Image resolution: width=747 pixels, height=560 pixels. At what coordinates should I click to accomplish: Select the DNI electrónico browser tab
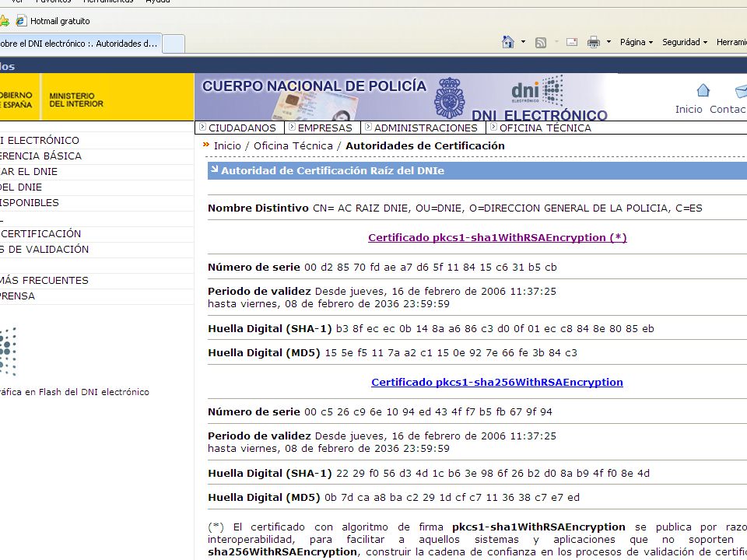(80, 44)
